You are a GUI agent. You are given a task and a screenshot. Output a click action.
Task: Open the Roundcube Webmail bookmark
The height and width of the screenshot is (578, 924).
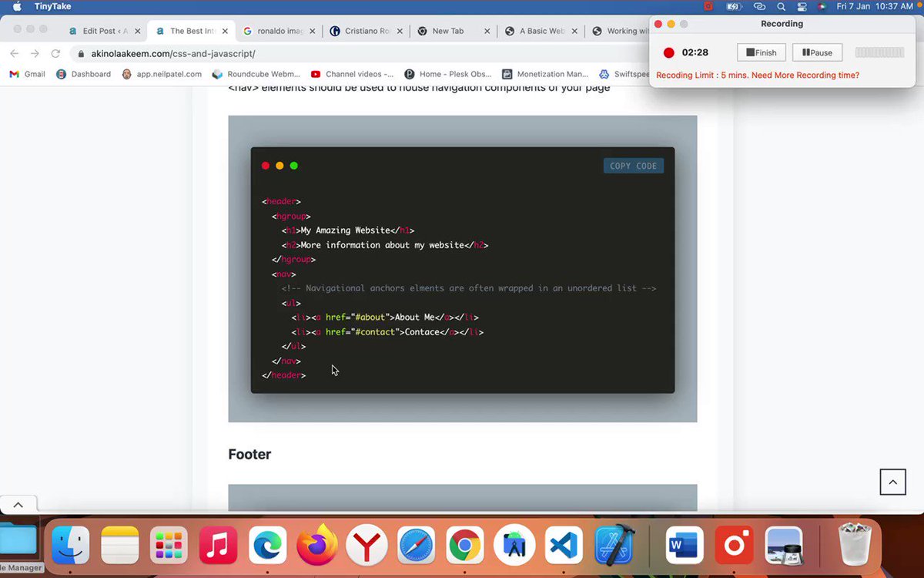(x=256, y=74)
